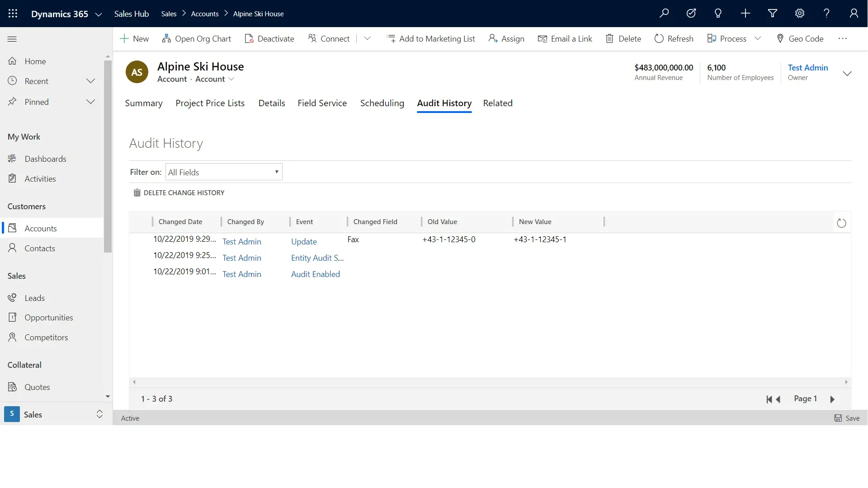Switch to the Summary tab
This screenshot has height=488, width=868.
pyautogui.click(x=144, y=103)
